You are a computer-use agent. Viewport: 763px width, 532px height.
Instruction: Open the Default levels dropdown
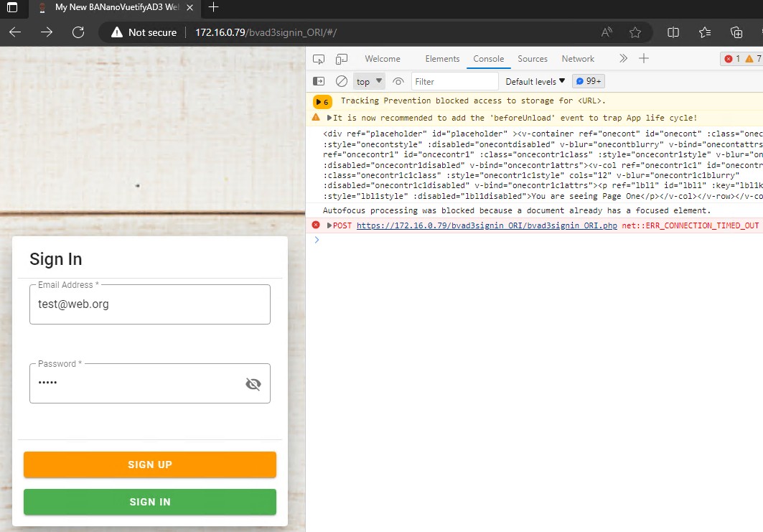(x=535, y=81)
